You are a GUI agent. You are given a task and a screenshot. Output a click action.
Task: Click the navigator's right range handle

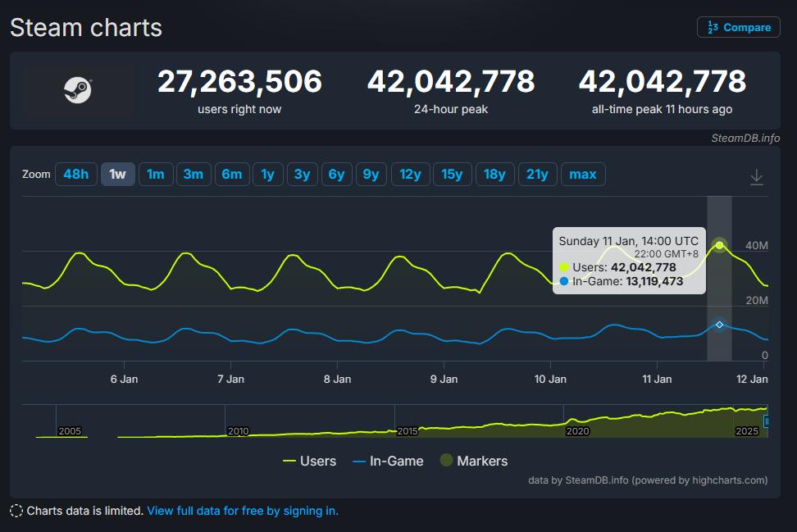click(x=767, y=421)
